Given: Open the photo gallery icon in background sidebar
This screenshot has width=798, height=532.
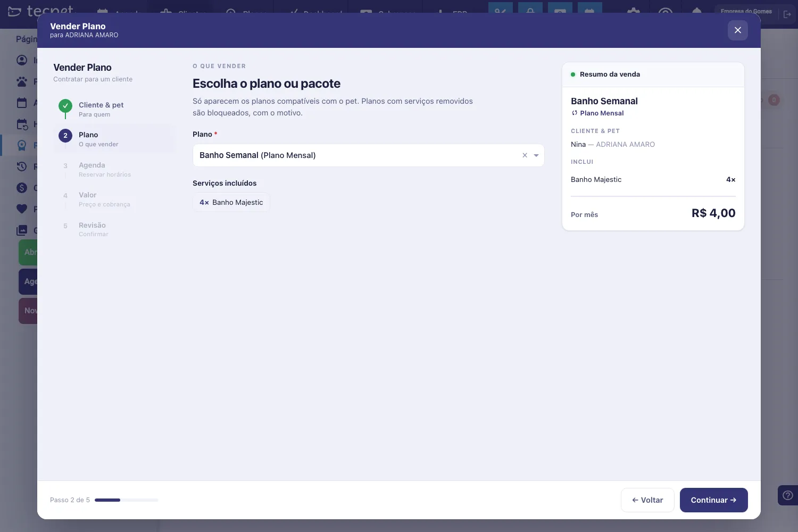Looking at the screenshot, I should (x=22, y=230).
